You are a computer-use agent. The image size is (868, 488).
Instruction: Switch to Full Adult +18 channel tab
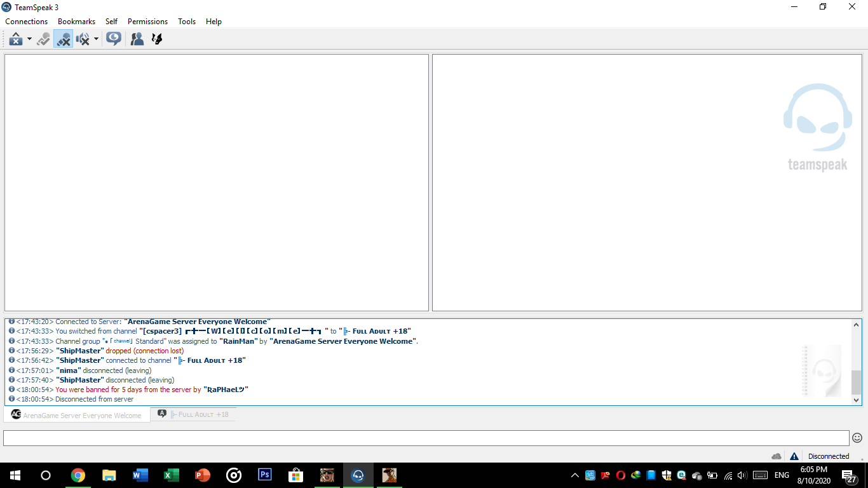[x=194, y=414]
